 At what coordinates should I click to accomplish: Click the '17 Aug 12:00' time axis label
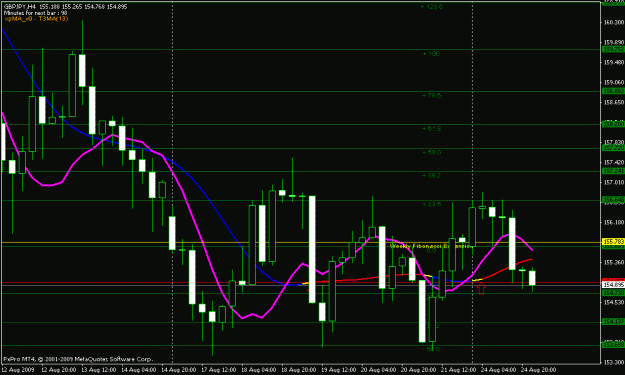click(219, 370)
